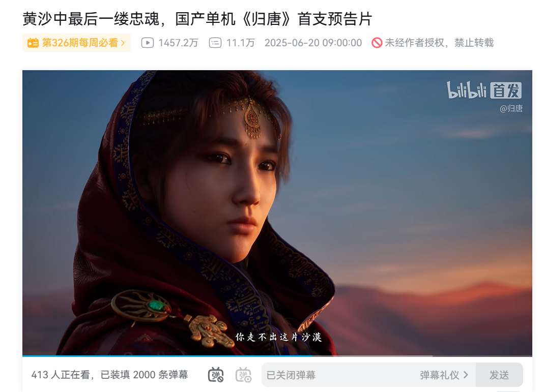This screenshot has width=545, height=392.
Task: Click the danmaku count icon
Action: point(215,43)
